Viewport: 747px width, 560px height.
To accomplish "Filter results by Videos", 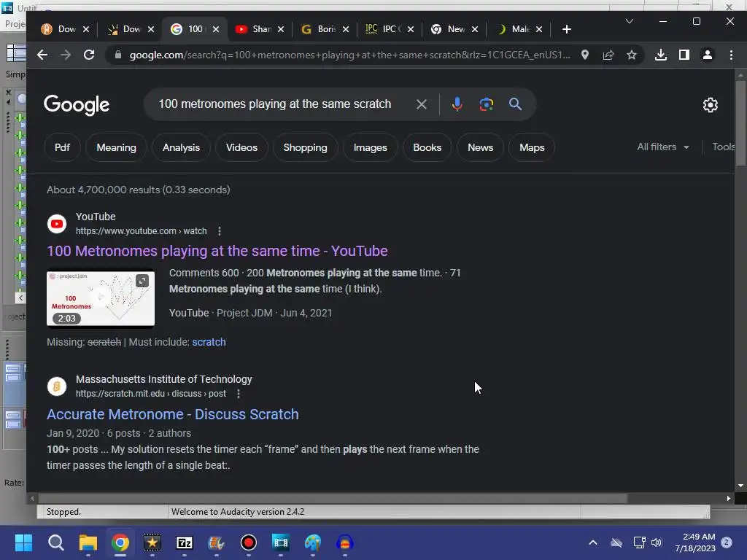I will point(241,147).
